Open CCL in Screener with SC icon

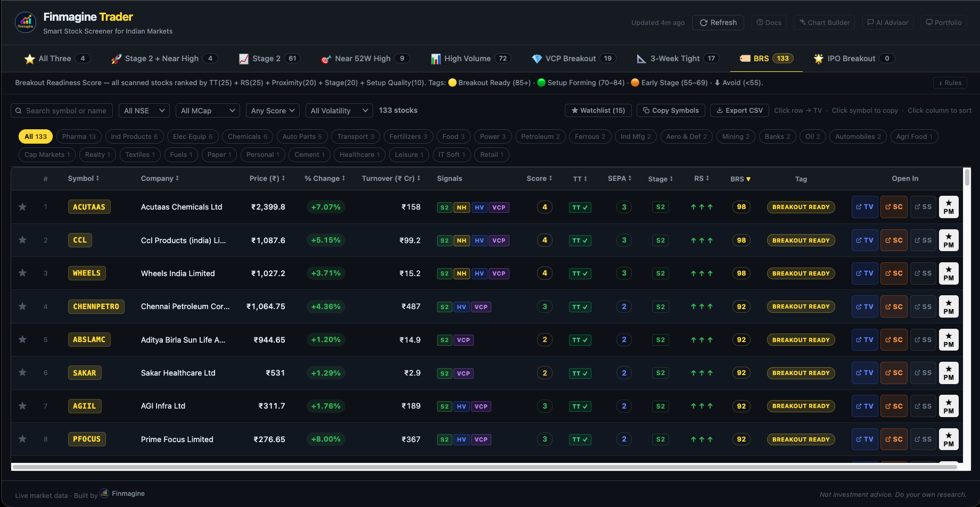pos(893,240)
